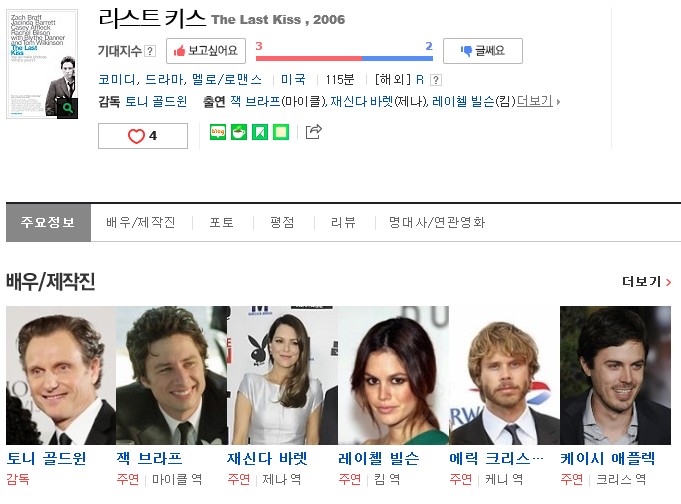
Task: Share via green cafe cup icon
Action: click(239, 132)
